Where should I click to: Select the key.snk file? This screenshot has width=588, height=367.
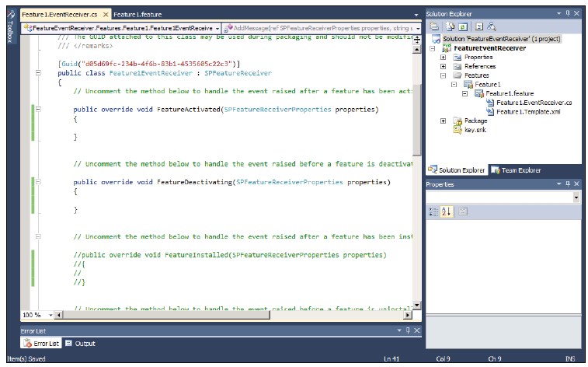point(475,130)
